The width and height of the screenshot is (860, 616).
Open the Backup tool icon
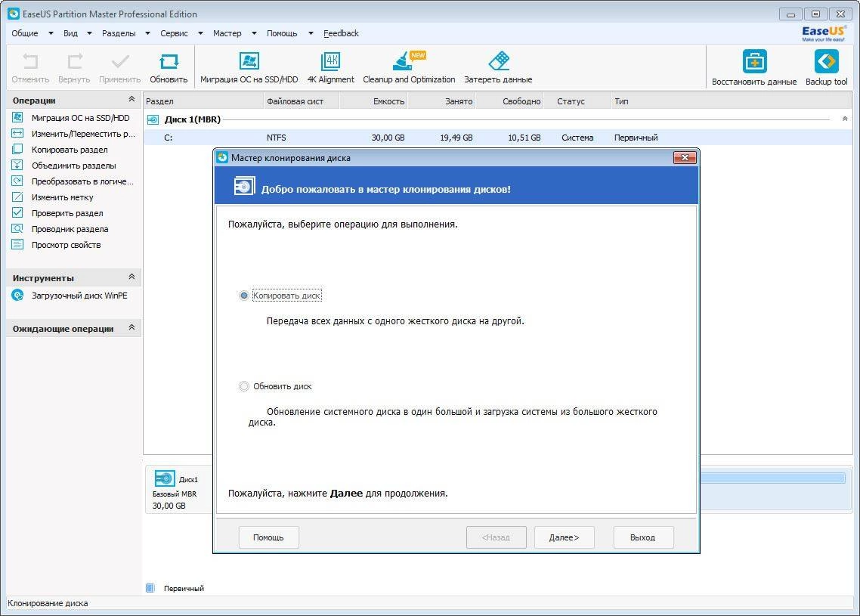(x=826, y=61)
